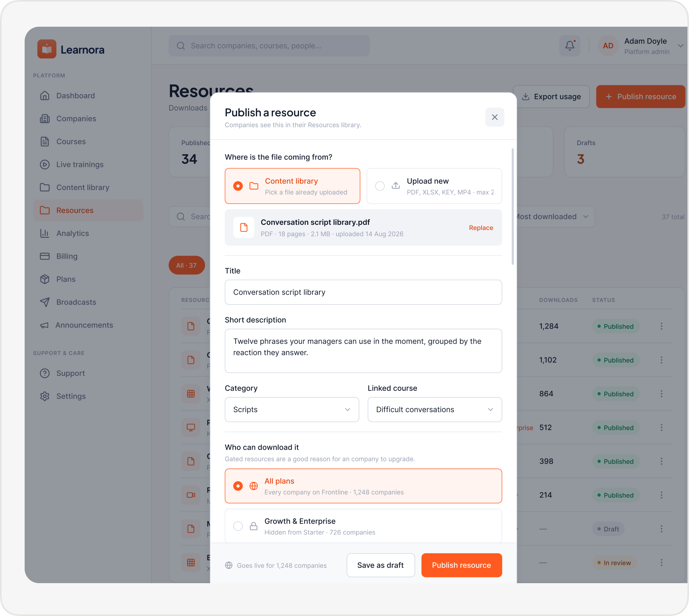Screen dimensions: 689x616
Task: Click the download icon on Export usage
Action: click(526, 97)
